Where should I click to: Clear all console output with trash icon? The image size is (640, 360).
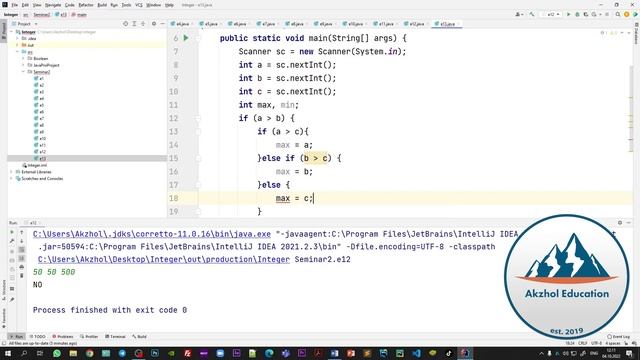coord(22,276)
